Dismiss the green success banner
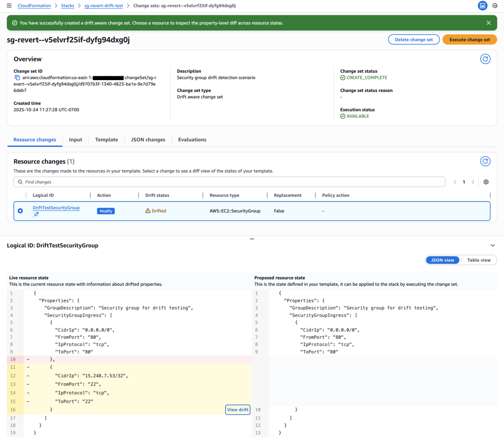The image size is (504, 445). [x=488, y=23]
